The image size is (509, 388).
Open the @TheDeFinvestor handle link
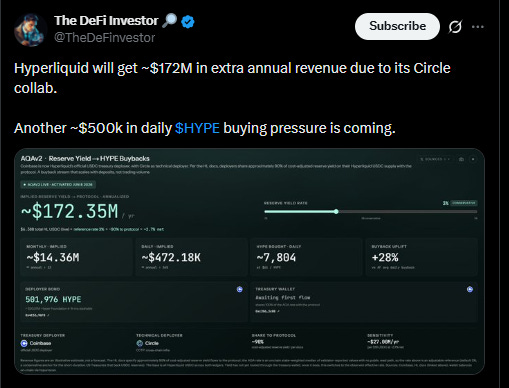[x=104, y=38]
